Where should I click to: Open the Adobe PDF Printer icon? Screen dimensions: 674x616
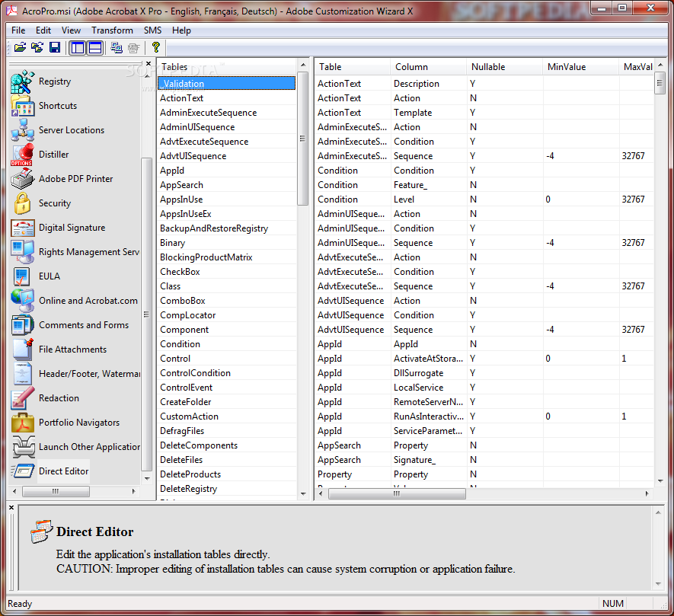point(22,178)
